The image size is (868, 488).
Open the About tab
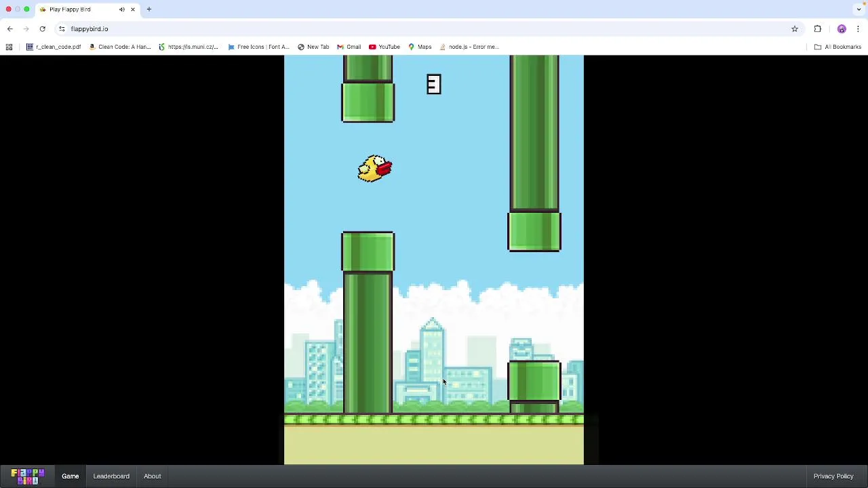[152, 476]
